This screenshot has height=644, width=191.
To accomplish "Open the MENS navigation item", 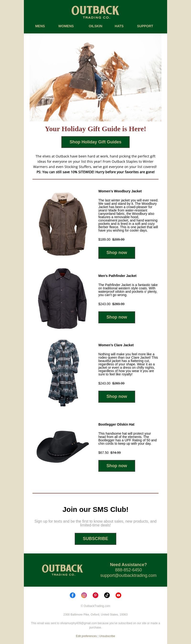I will (x=40, y=26).
